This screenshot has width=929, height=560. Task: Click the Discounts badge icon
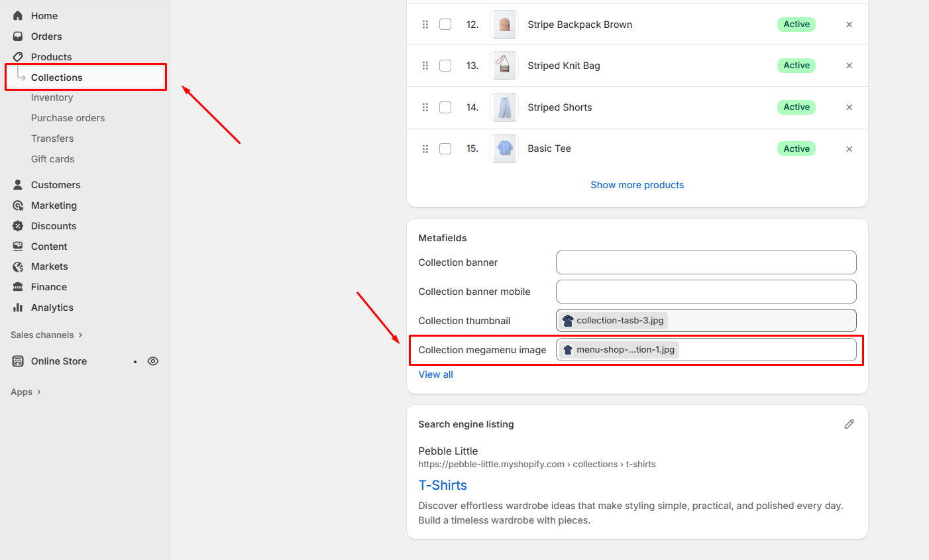pyautogui.click(x=18, y=226)
